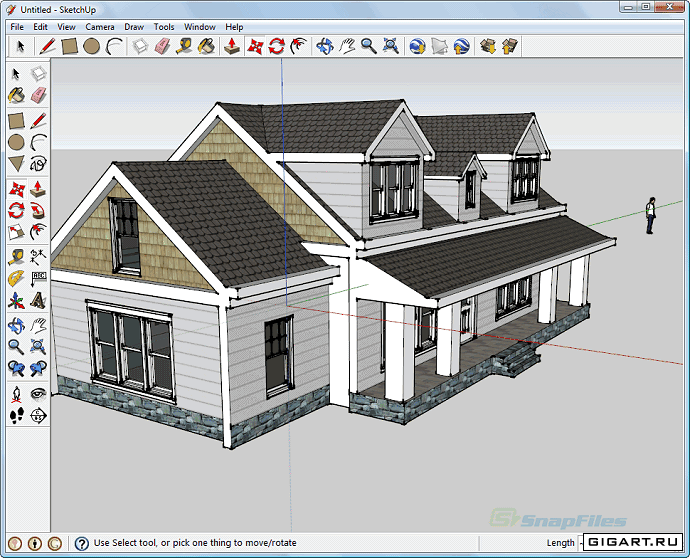The width and height of the screenshot is (690, 558).
Task: Select the Walk footprints tool
Action: coord(16,415)
